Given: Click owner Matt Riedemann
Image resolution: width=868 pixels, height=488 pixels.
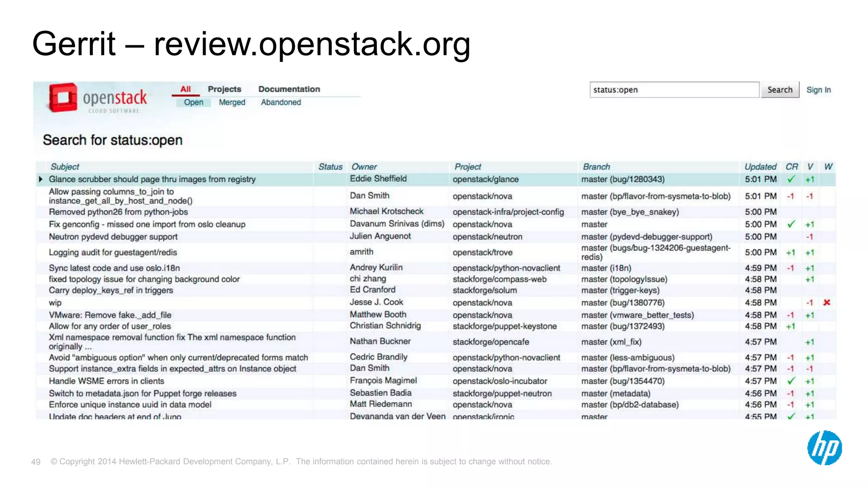Looking at the screenshot, I should coord(381,404).
